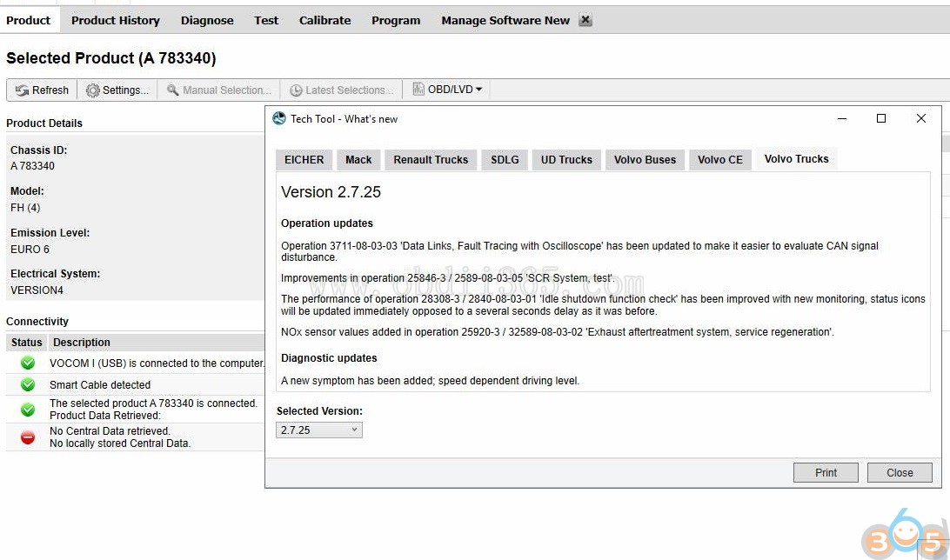The image size is (950, 560).
Task: Open the UD Trucks tab
Action: [x=566, y=160]
